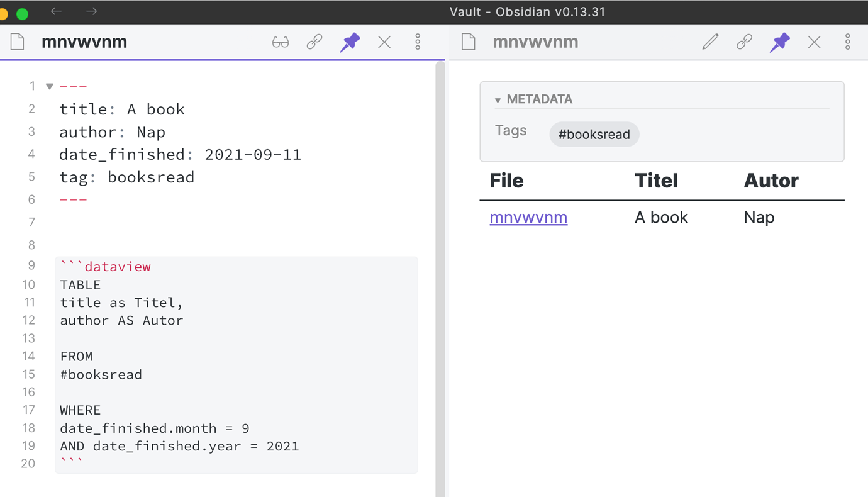Click the back navigation arrow in title bar
Screen dimensions: 868x497
(x=56, y=11)
